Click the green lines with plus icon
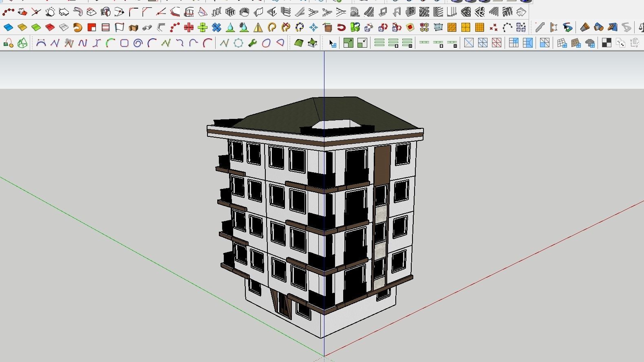The image size is (644, 362). (393, 42)
